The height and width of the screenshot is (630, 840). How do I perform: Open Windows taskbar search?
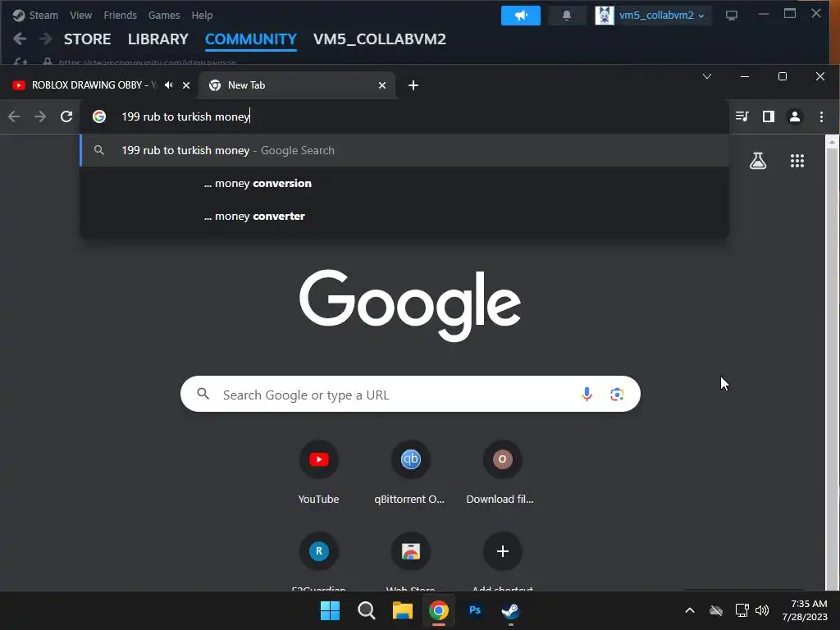(x=367, y=610)
